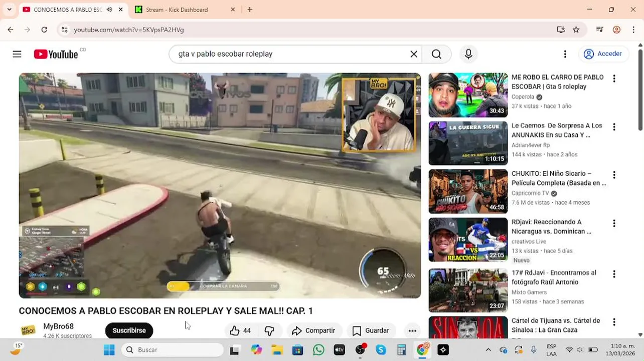
Task: Open options for ME ROBO EL CARRO video
Action: click(614, 78)
